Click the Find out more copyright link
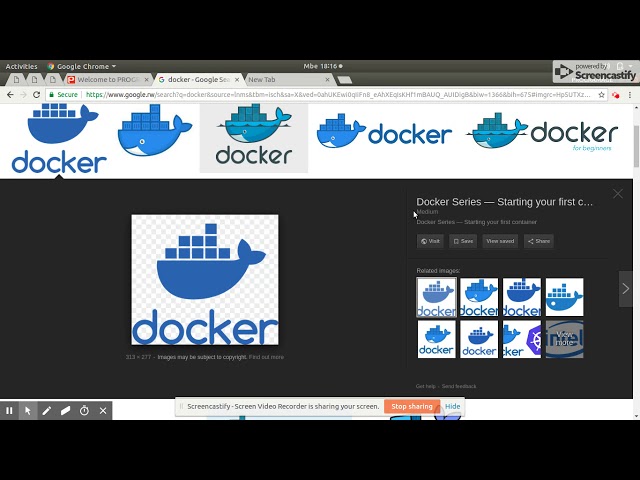 [266, 357]
